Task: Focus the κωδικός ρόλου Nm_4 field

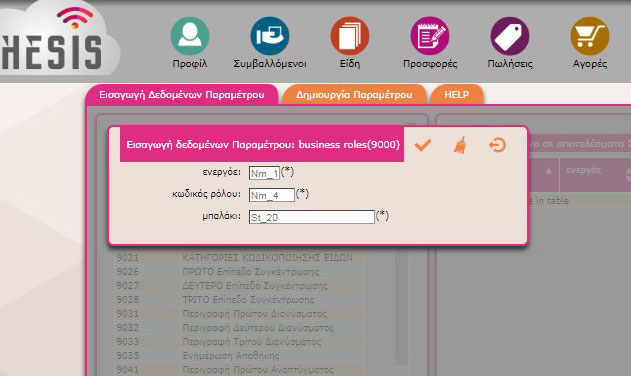Action: point(272,195)
